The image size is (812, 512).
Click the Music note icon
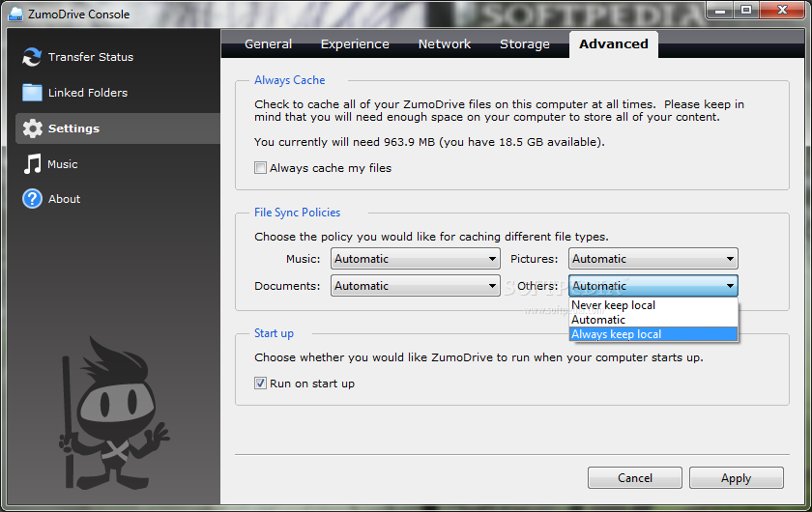[x=32, y=164]
